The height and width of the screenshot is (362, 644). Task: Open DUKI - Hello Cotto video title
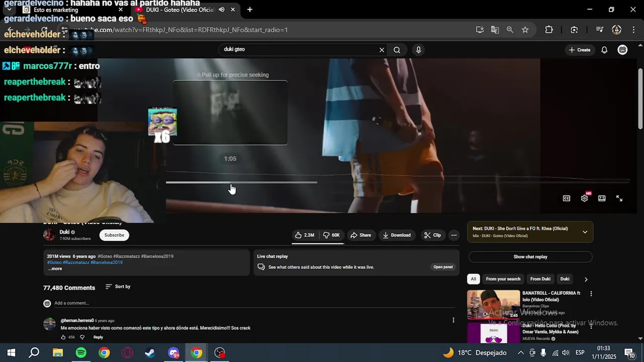(550, 329)
